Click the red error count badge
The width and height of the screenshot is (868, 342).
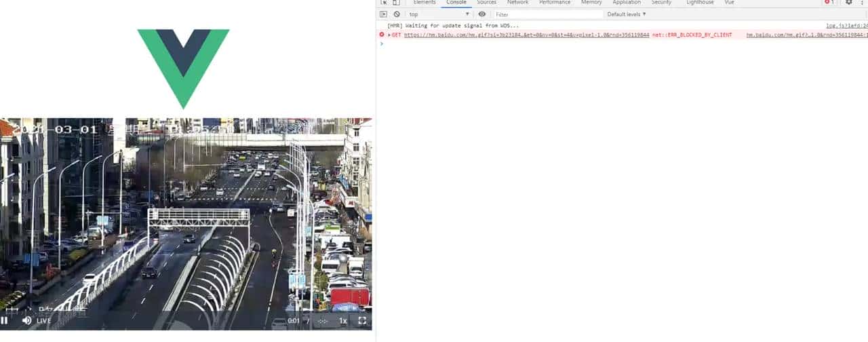(829, 3)
